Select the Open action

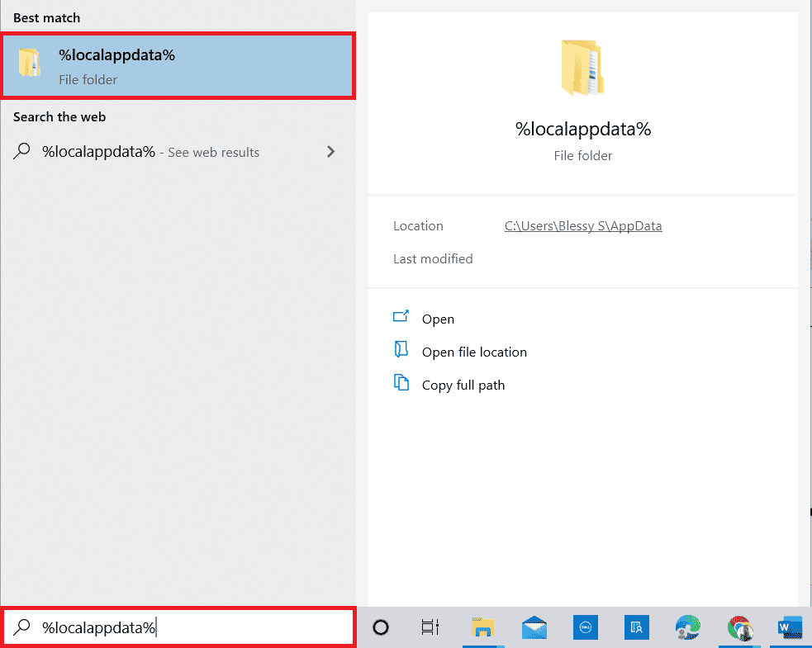pos(438,319)
